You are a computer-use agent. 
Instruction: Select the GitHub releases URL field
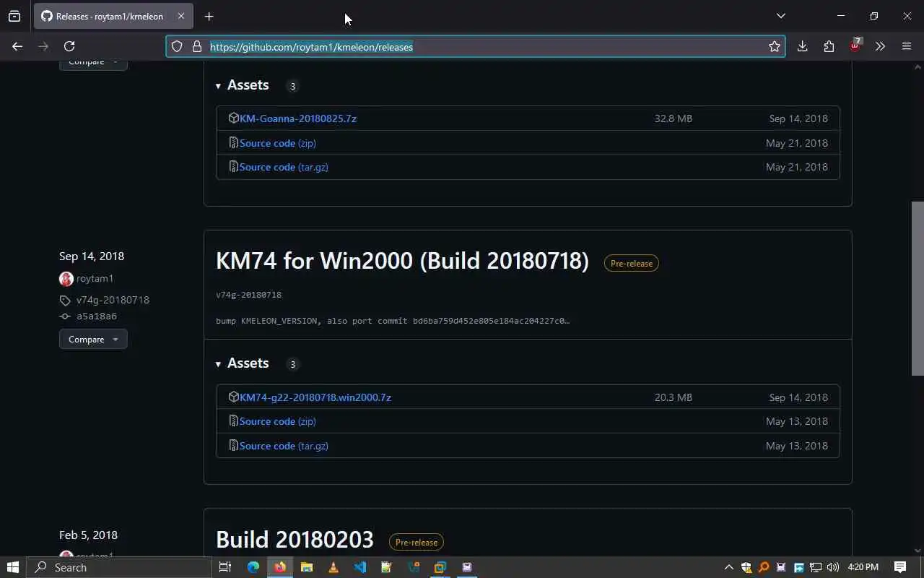(476, 46)
